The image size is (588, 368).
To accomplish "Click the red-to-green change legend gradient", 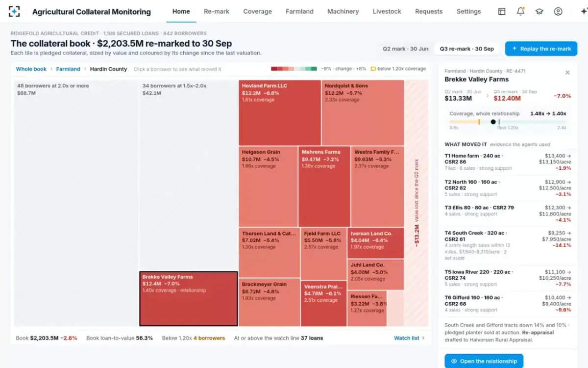I will pos(294,69).
